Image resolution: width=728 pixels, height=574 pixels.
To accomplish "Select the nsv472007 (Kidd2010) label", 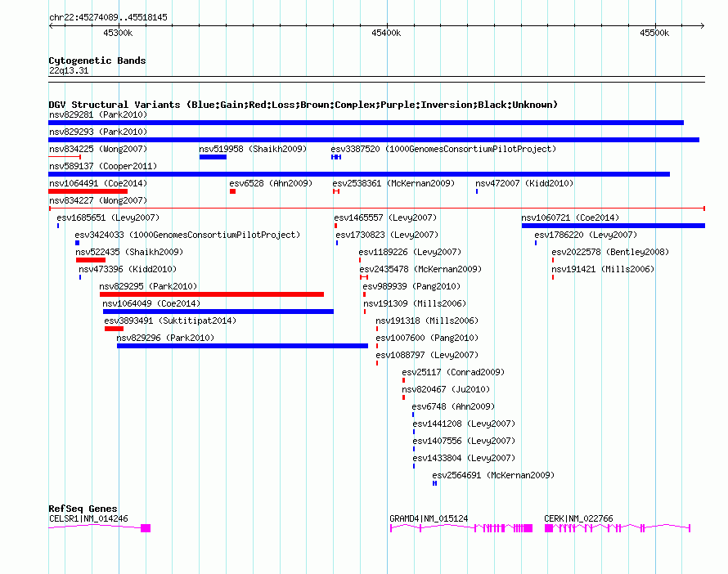I will click(x=524, y=183).
